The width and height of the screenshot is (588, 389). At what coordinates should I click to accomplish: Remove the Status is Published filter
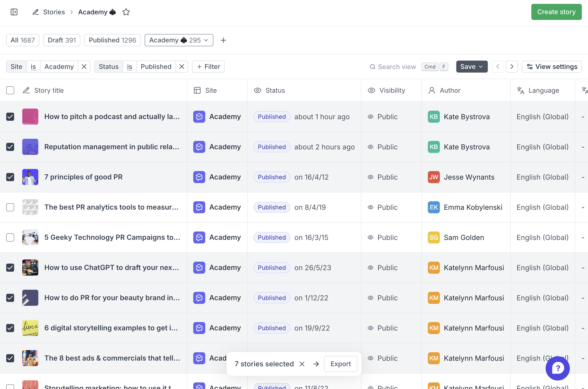pyautogui.click(x=182, y=67)
